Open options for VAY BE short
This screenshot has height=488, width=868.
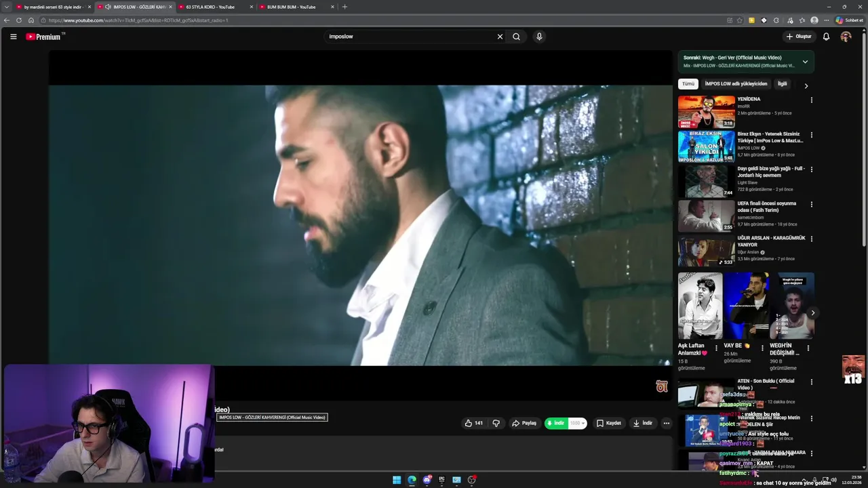point(762,348)
